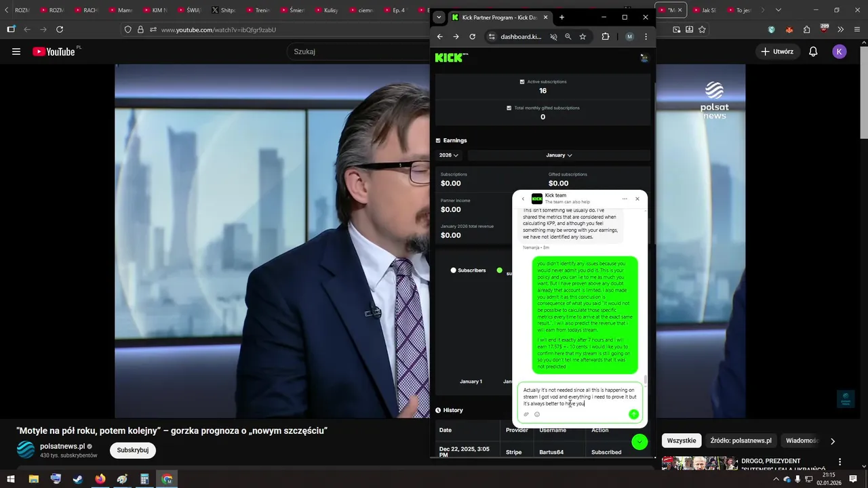
Task: Go back in the Firefox window
Action: [x=27, y=30]
